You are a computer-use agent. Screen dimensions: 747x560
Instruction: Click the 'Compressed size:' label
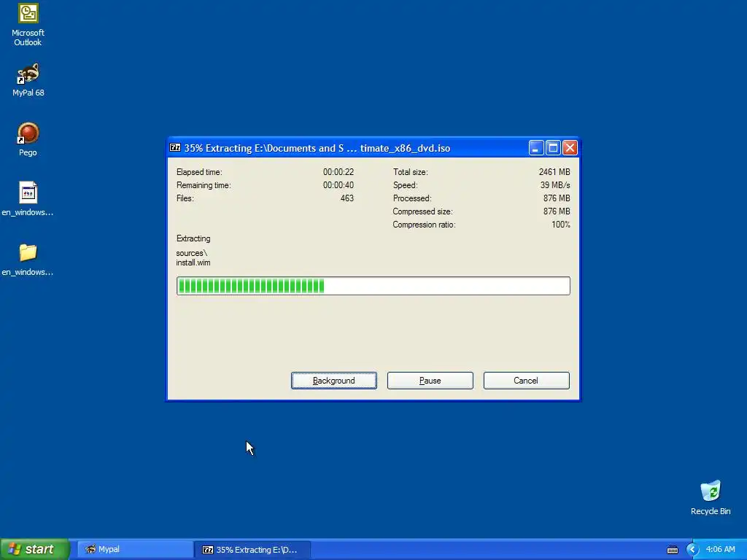422,211
